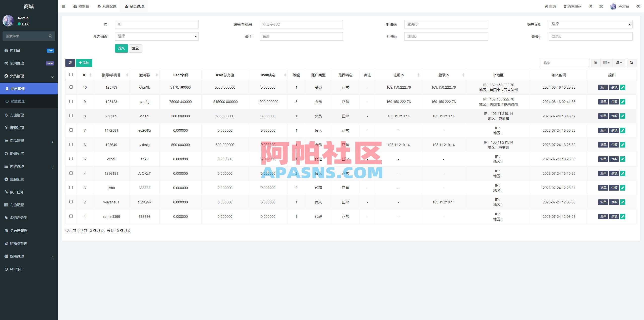Click the 余额 button for user ceshi
This screenshot has width=644, height=320.
coord(614,159)
